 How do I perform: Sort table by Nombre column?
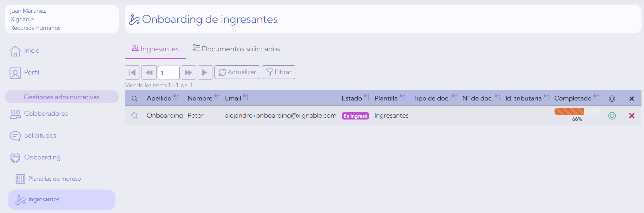click(x=217, y=98)
